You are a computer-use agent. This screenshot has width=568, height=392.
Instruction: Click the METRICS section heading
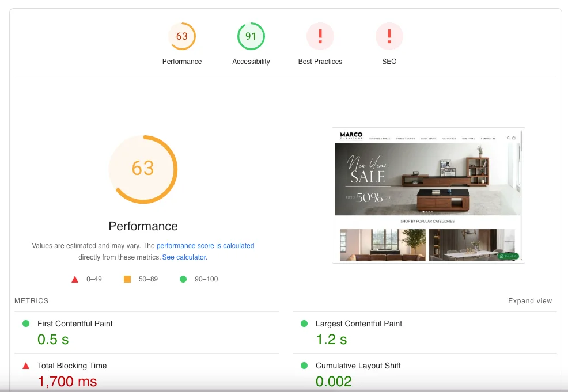tap(32, 301)
